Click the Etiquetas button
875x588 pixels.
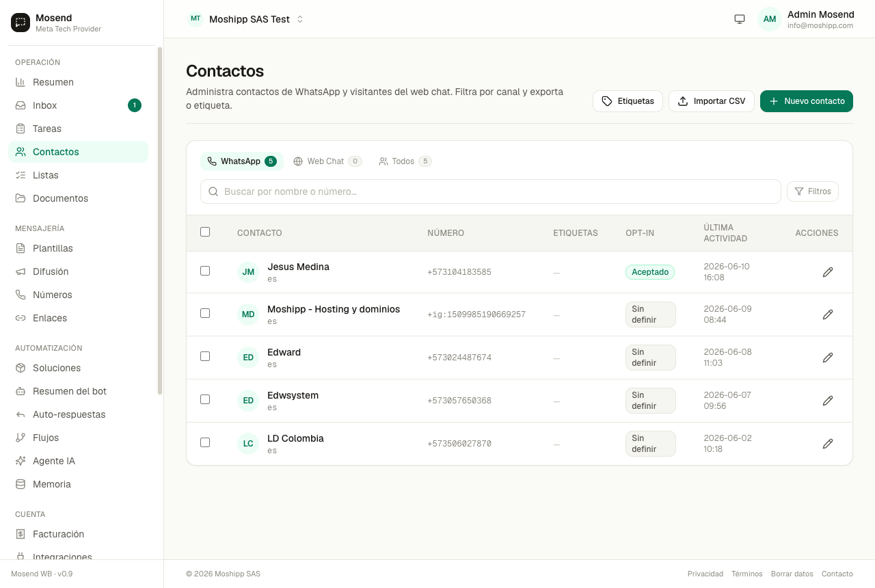(x=628, y=101)
